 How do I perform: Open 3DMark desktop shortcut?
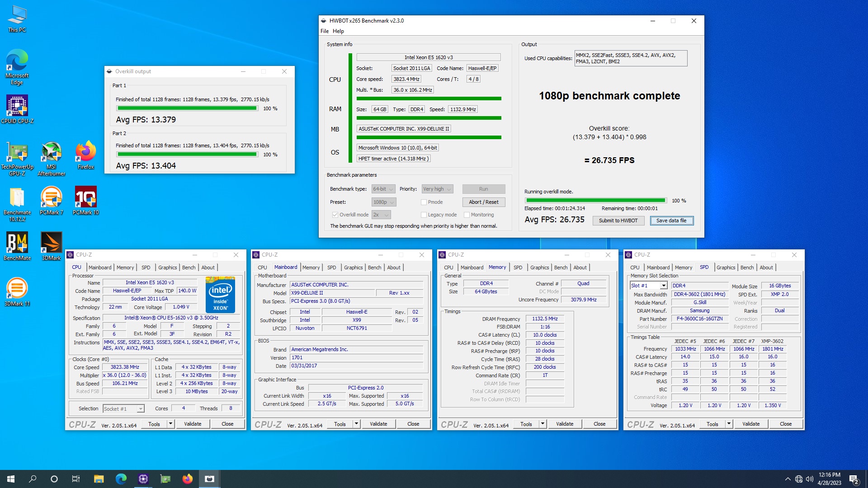(52, 246)
